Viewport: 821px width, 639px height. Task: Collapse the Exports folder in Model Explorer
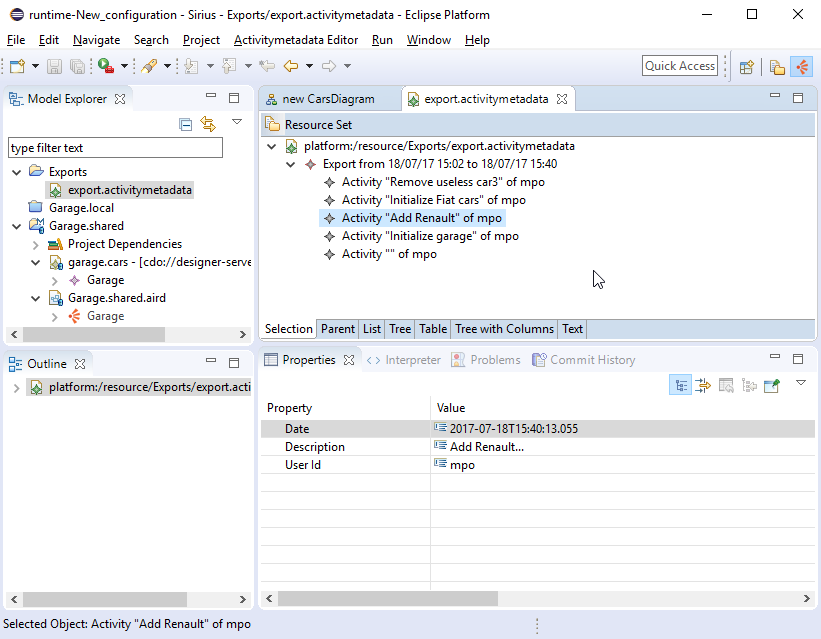tap(17, 172)
